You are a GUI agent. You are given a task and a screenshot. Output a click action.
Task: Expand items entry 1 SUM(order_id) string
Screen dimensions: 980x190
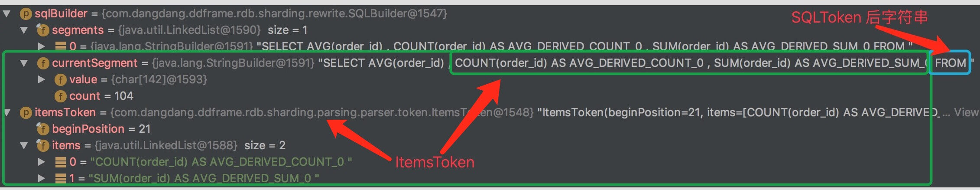41,178
